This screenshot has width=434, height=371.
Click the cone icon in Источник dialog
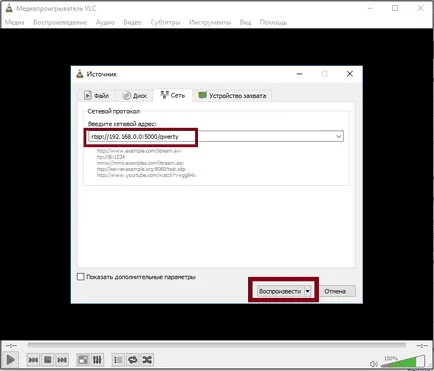[80, 74]
